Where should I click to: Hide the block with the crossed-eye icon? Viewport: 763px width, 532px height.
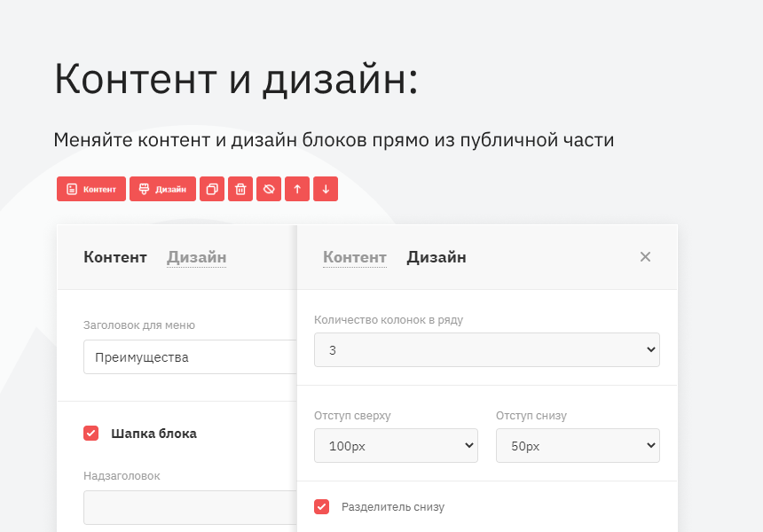point(269,189)
